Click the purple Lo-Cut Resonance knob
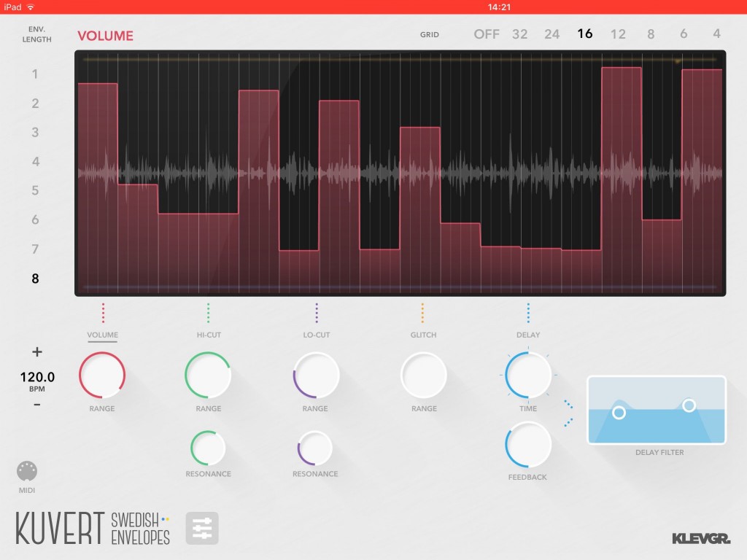 315,448
